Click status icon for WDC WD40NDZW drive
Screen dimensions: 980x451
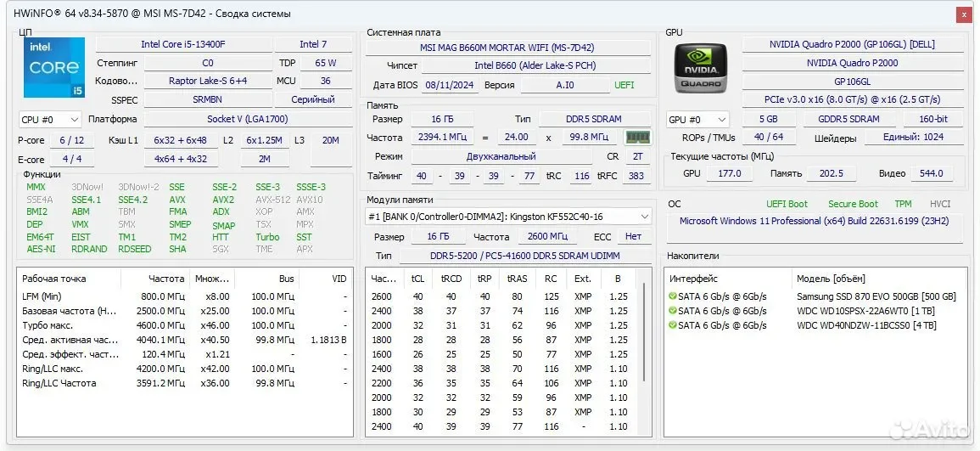click(x=673, y=325)
